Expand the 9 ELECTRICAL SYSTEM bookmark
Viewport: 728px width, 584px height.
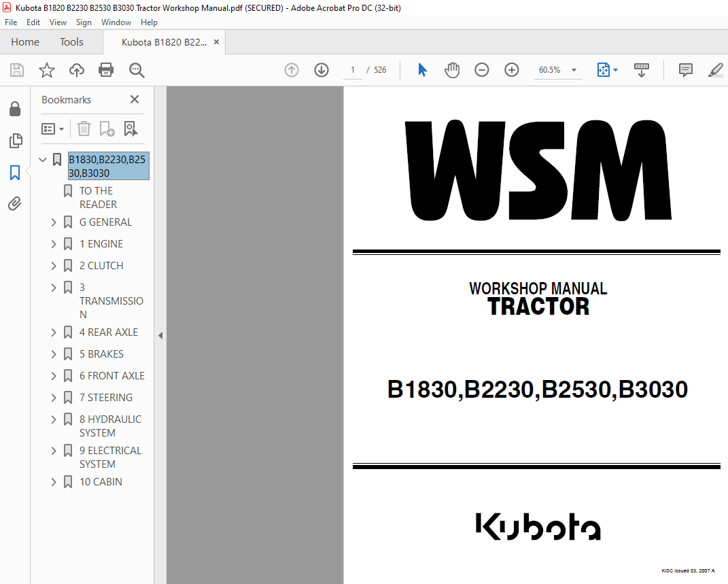pyautogui.click(x=54, y=451)
